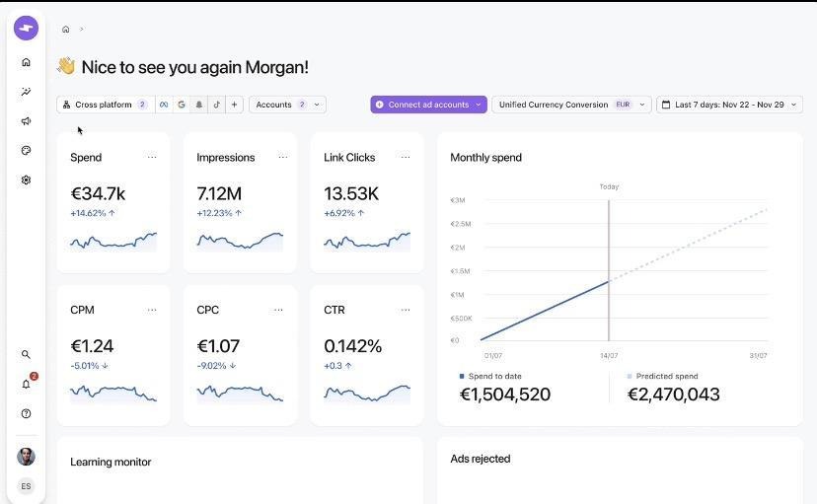817x504 pixels.
Task: Click the Ads rejected heading
Action: [480, 459]
